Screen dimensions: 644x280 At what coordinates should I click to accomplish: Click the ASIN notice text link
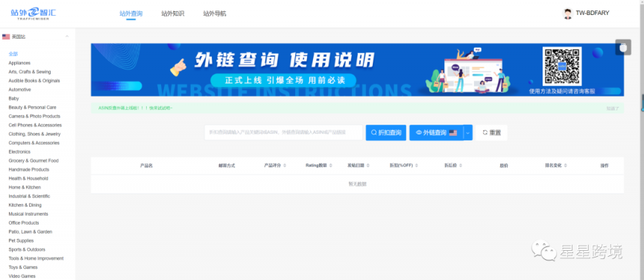click(136, 108)
